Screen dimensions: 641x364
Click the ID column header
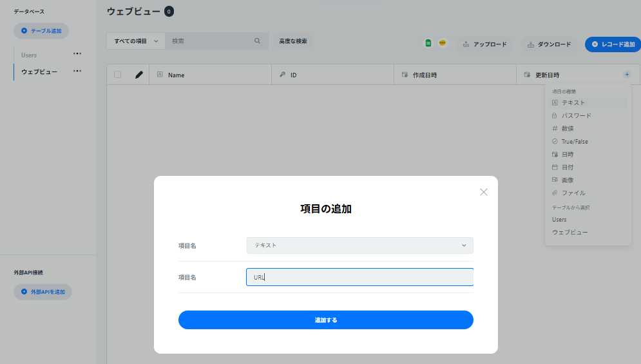(333, 75)
